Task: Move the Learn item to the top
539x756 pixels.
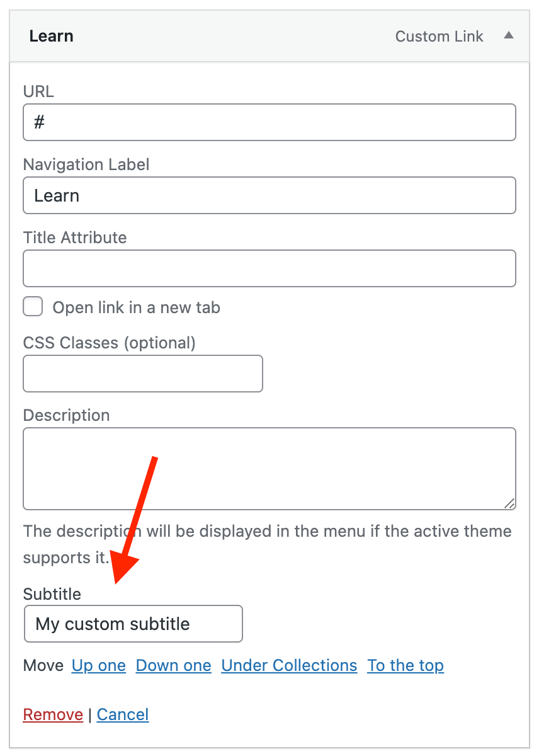Action: 406,665
